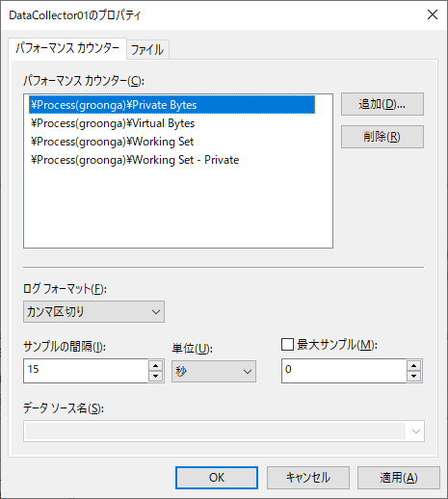Decrease sample interval with down arrow
Image resolution: width=448 pixels, height=499 pixels.
click(156, 377)
